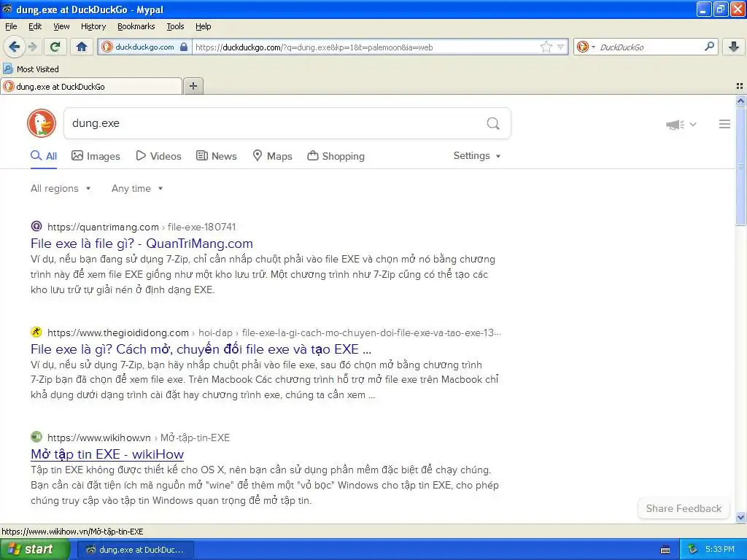Click the thegioididong.com result URL
The height and width of the screenshot is (560, 747).
click(x=274, y=332)
